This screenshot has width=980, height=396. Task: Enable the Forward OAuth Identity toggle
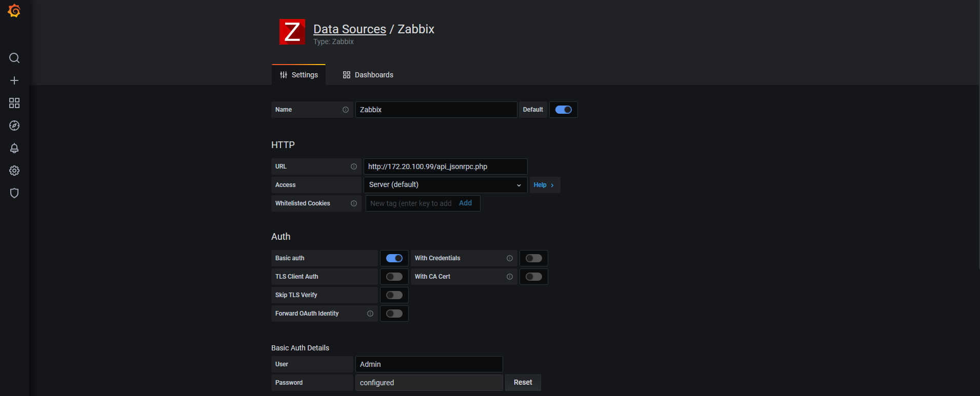point(394,314)
